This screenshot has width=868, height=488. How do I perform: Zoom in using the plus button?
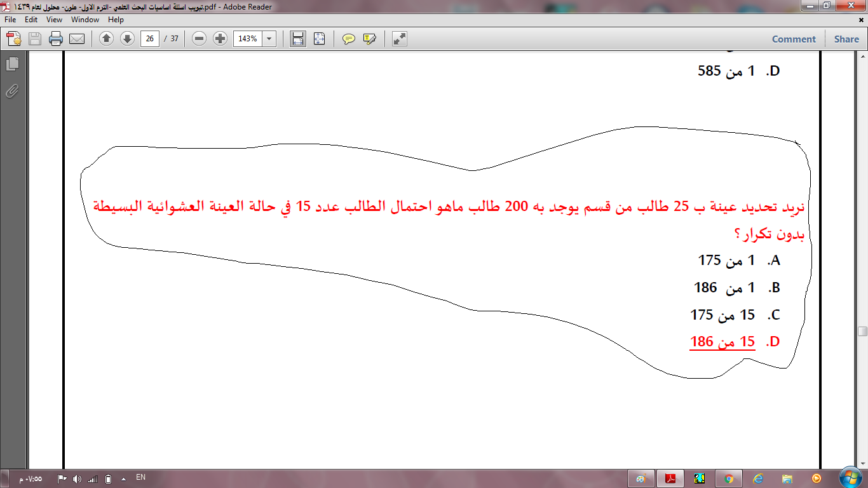[220, 39]
